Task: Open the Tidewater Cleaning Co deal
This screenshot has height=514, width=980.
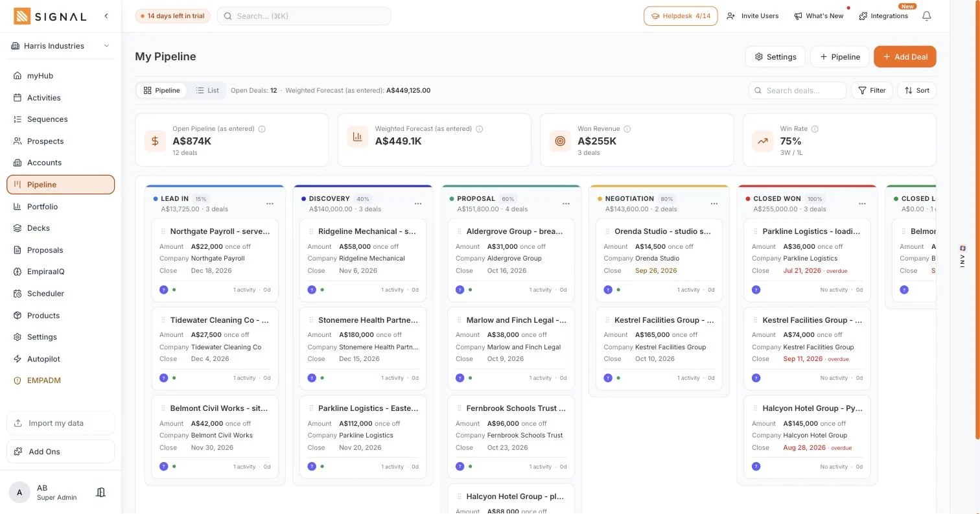Action: [x=215, y=349]
